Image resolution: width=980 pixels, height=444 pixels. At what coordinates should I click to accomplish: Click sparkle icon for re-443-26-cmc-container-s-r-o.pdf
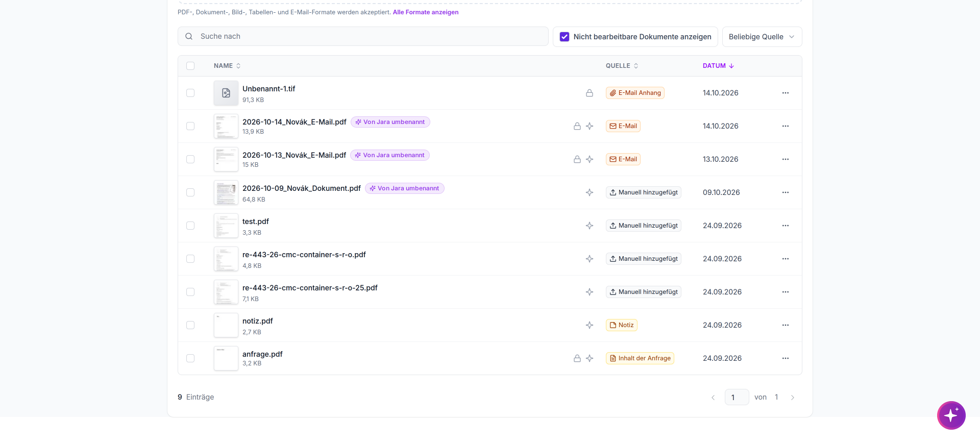(x=590, y=259)
